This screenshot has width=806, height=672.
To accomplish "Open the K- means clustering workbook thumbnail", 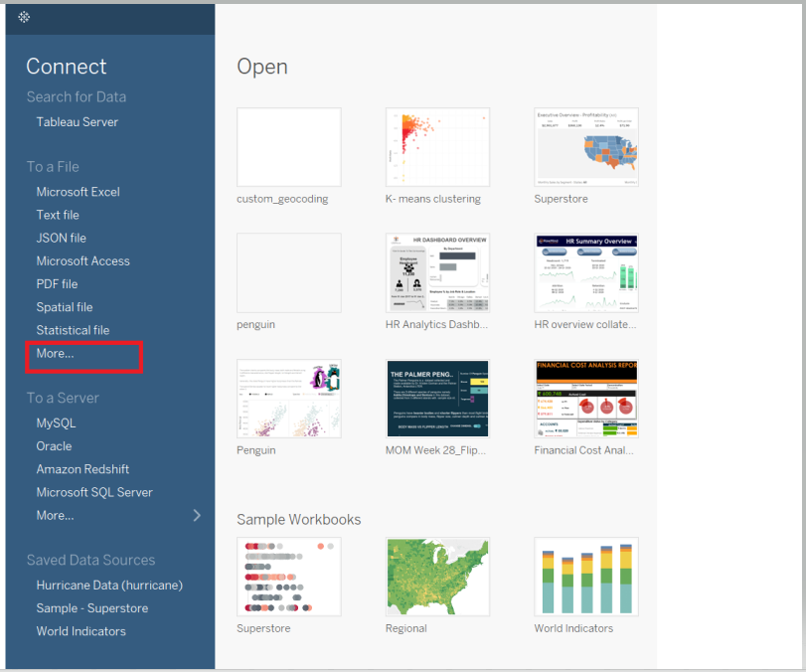I will (x=437, y=147).
